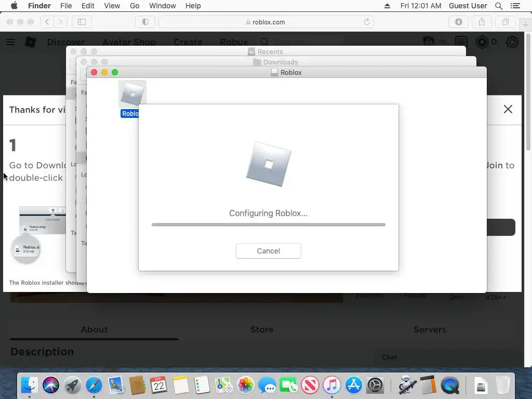The width and height of the screenshot is (532, 399).
Task: Select the Roblox app icon in Roblox window
Action: tap(132, 94)
